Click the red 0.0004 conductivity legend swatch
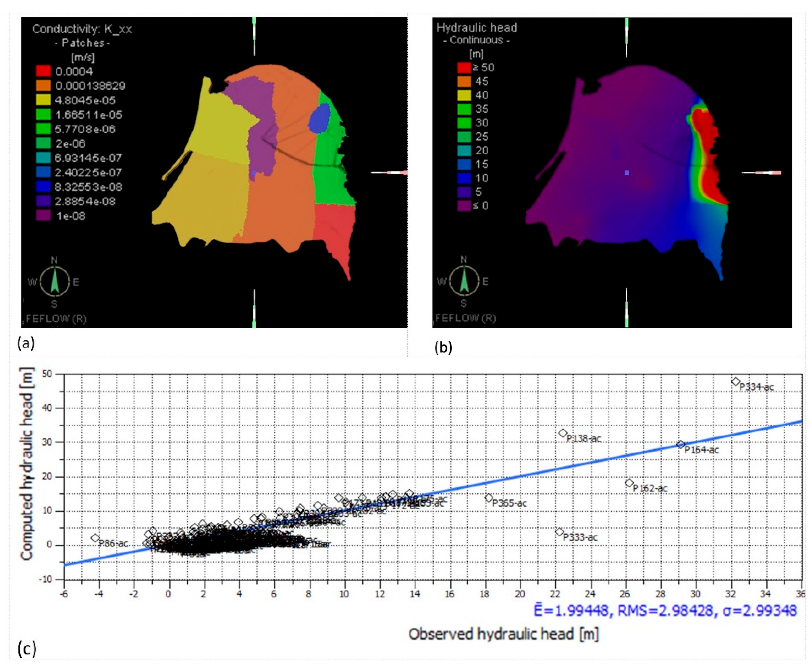 (43, 71)
